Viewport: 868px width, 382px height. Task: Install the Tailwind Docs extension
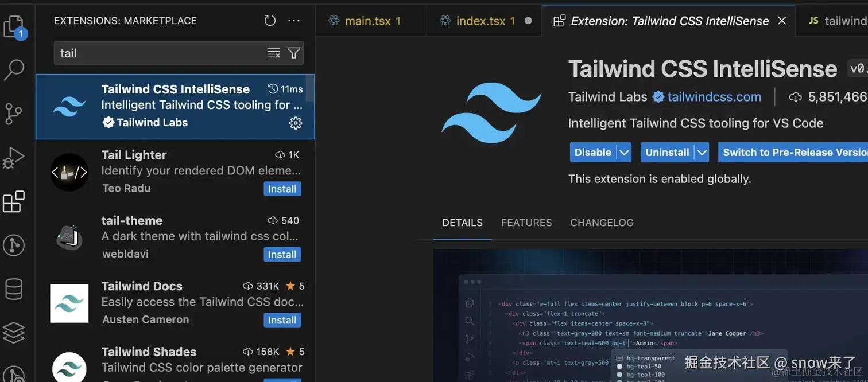282,320
